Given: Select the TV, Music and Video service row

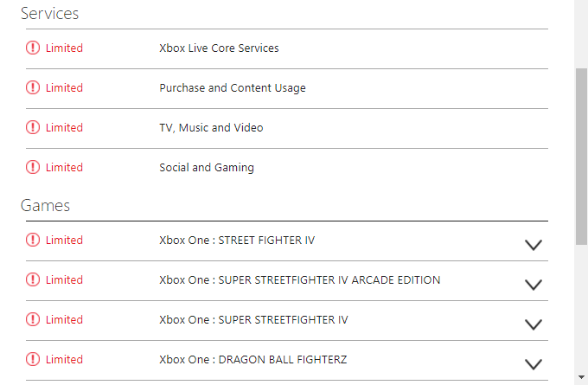Looking at the screenshot, I should pos(211,128).
